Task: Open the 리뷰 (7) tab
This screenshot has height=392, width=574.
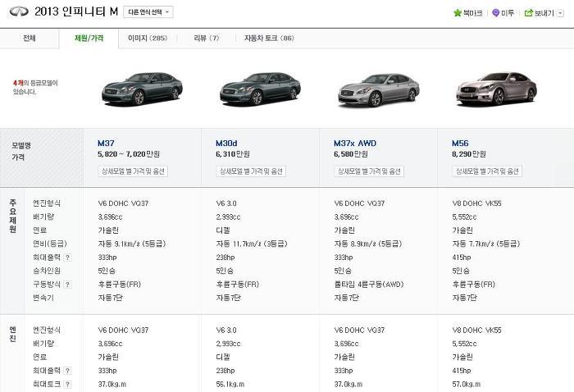Action: 206,38
